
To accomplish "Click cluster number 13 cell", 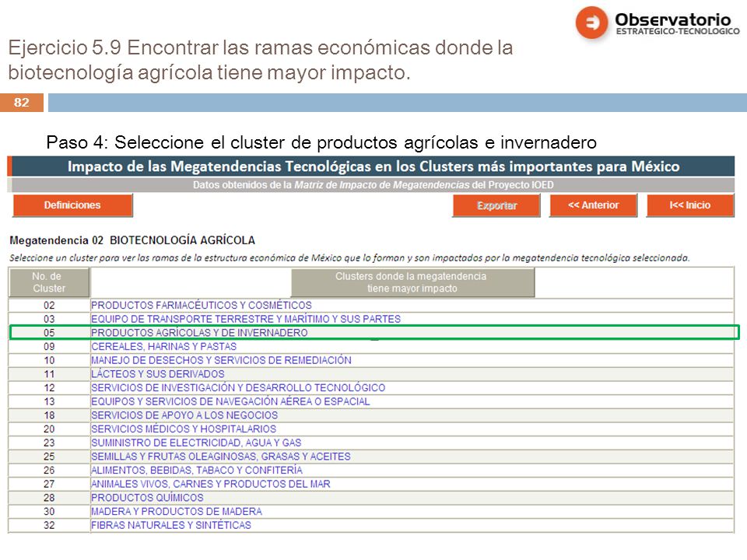I will point(49,402).
